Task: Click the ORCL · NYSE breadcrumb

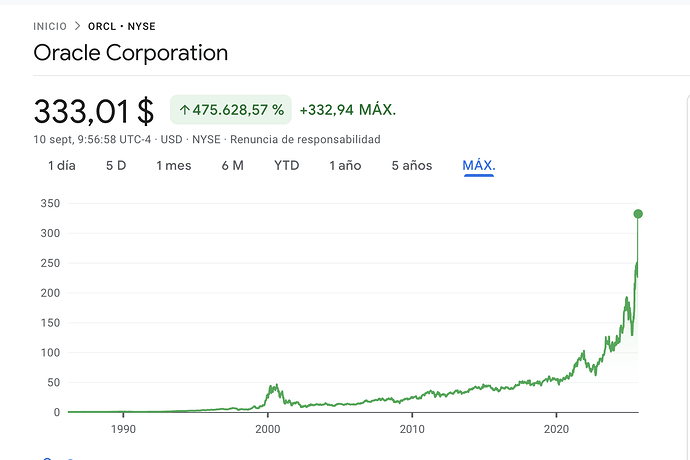Action: point(121,26)
